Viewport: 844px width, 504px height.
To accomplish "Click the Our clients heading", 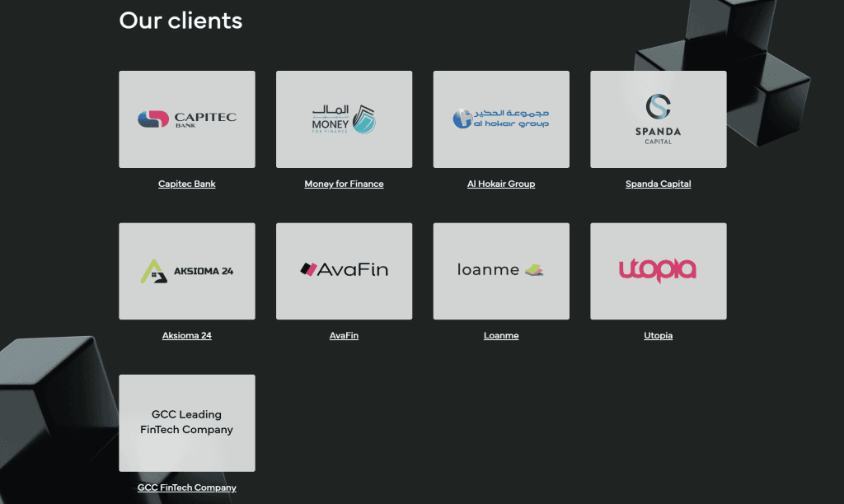I will 181,20.
